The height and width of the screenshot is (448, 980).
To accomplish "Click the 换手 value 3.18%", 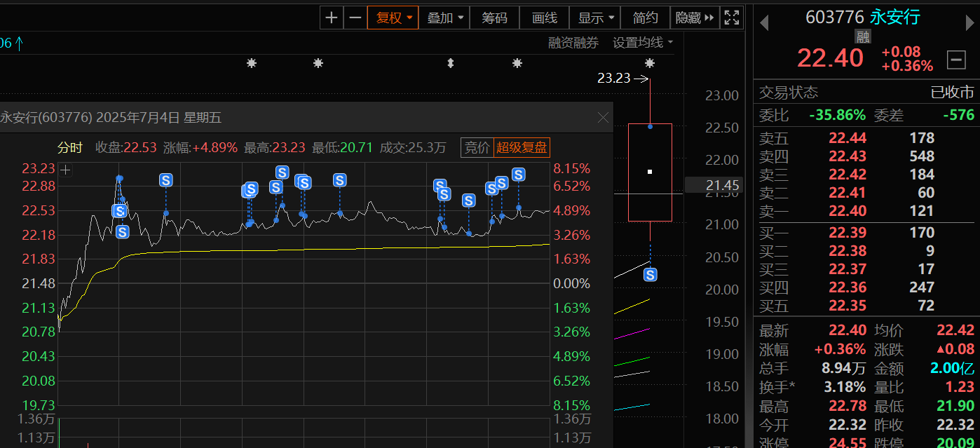I will tap(844, 387).
